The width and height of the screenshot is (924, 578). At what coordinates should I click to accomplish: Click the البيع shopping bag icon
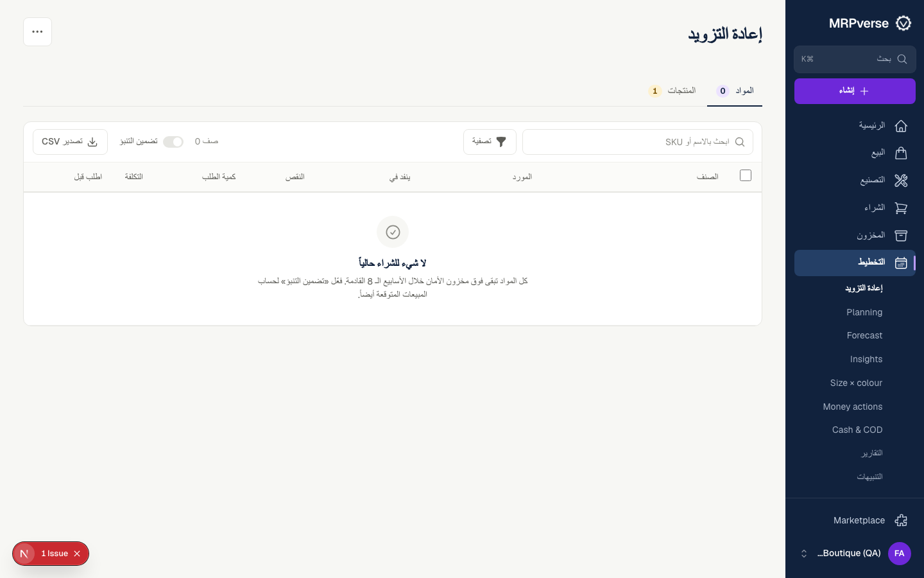[x=901, y=153]
